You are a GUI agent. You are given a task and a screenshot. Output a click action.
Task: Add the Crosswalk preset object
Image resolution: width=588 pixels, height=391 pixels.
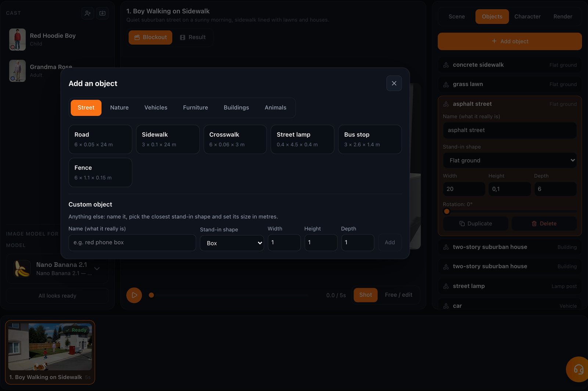235,139
